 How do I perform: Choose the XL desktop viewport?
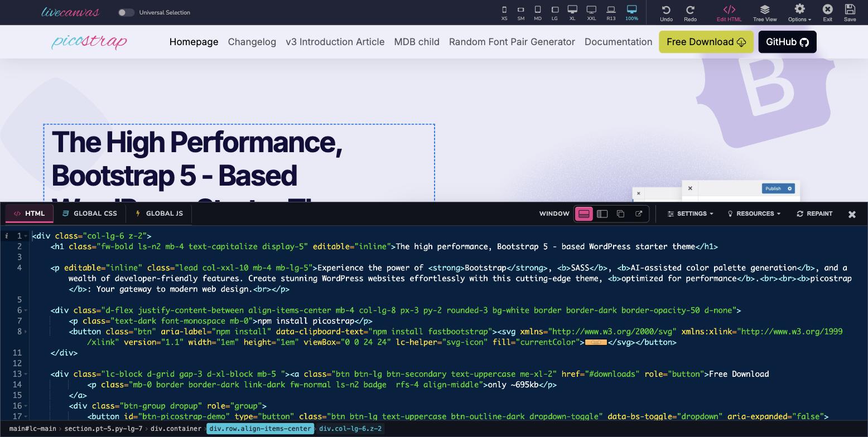(x=572, y=12)
